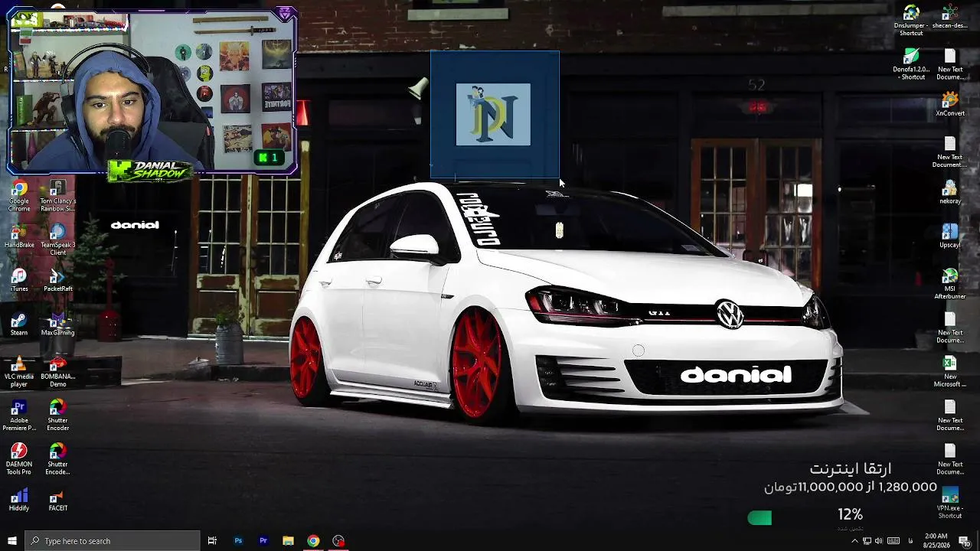The image size is (980, 551).
Task: Select the Donofa1.2.0 shortcut icon
Action: click(x=911, y=64)
